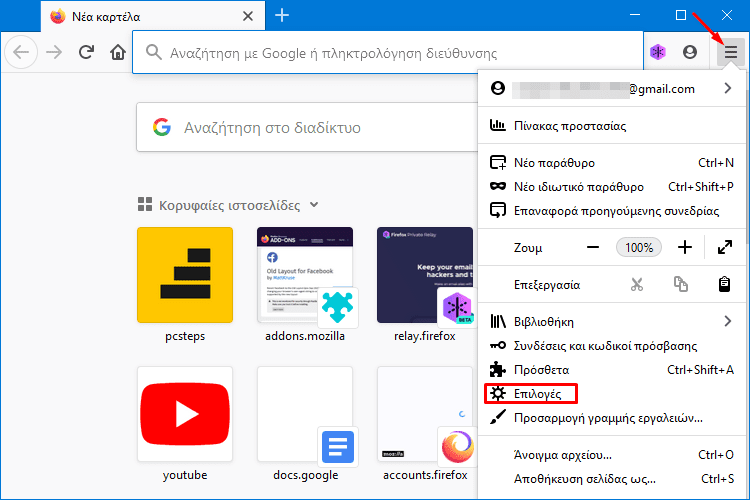Screen dimensions: 750x500
Task: Open the youtube top site tile
Action: coord(185,414)
